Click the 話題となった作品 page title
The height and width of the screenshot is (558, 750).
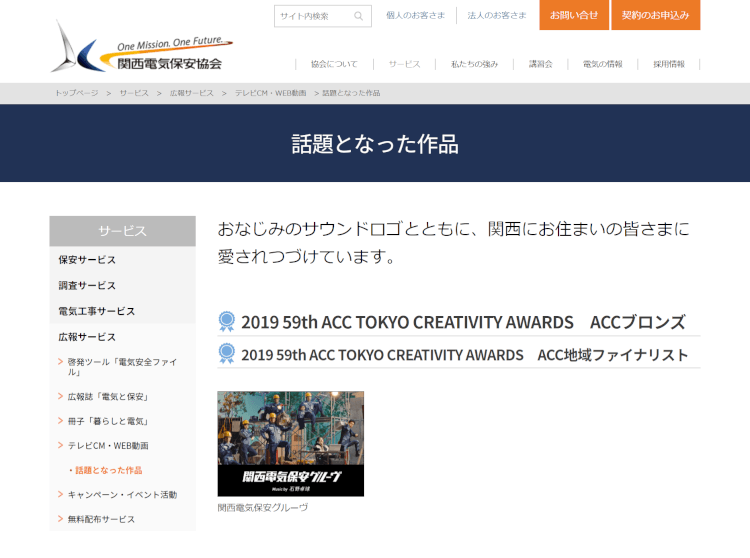(x=375, y=143)
